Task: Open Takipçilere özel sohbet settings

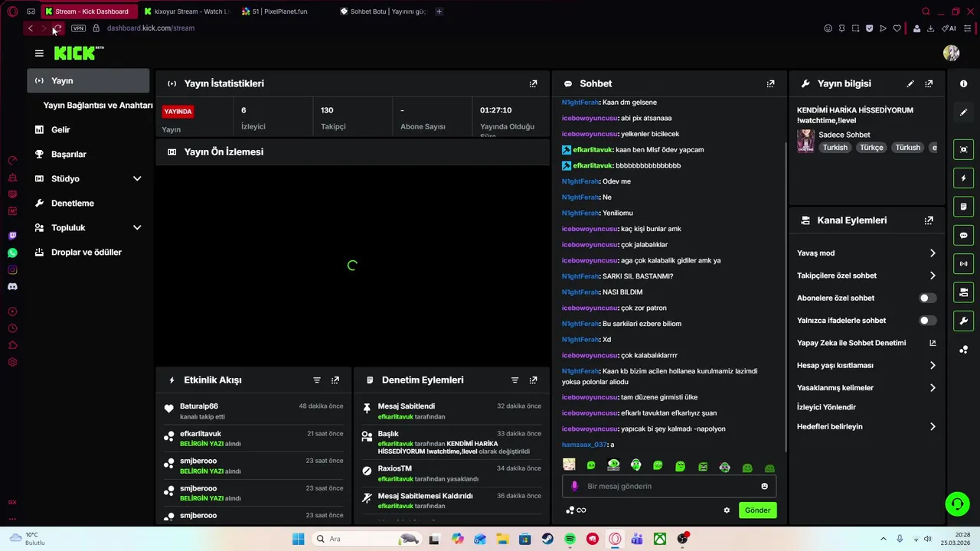Action: (866, 275)
